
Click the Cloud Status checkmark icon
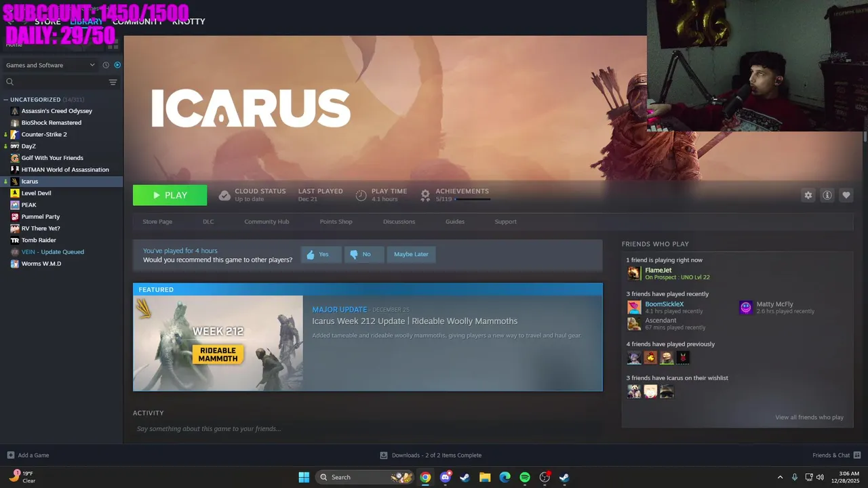[224, 195]
